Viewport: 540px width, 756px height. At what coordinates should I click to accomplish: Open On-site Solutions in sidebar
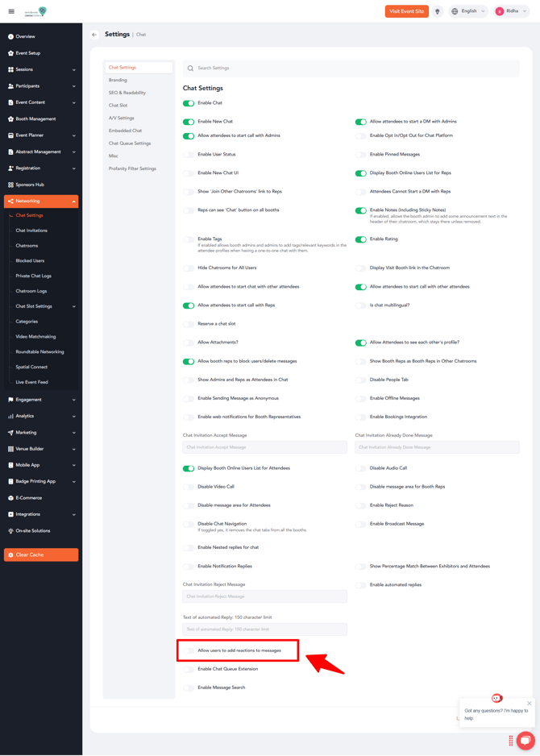point(32,531)
